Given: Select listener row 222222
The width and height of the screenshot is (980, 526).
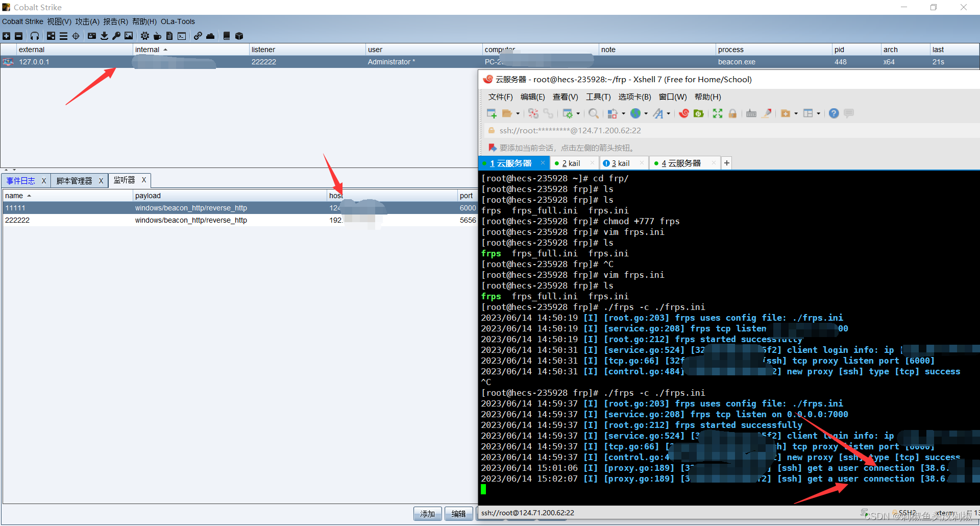Looking at the screenshot, I should 240,220.
